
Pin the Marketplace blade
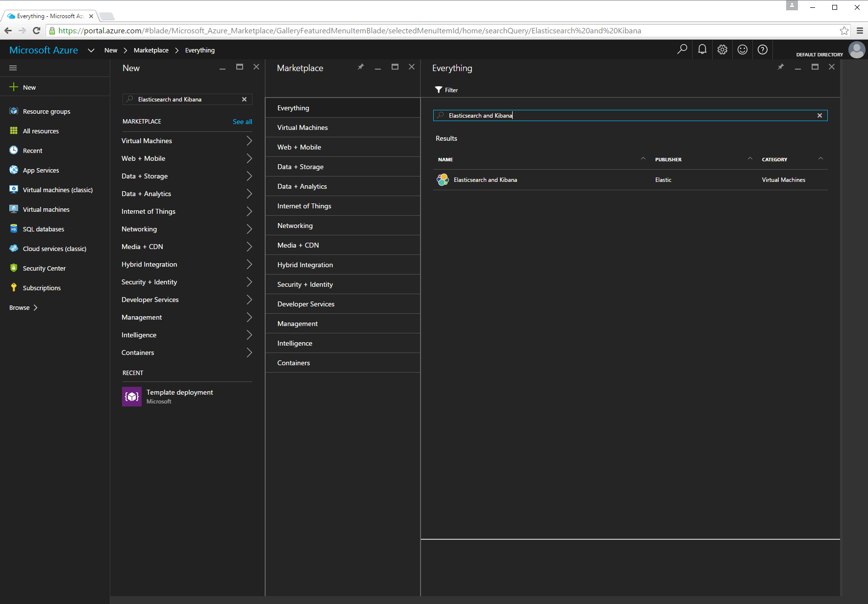click(x=361, y=67)
